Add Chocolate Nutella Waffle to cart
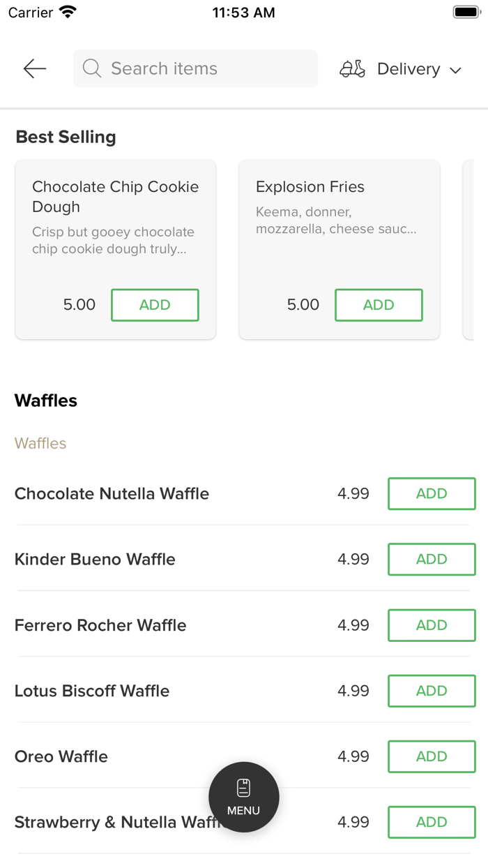Image resolution: width=488 pixels, height=868 pixels. [432, 493]
